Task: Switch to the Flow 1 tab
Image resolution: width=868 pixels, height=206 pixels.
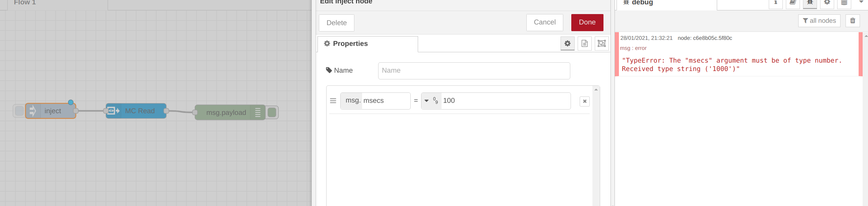Action: 23,3
